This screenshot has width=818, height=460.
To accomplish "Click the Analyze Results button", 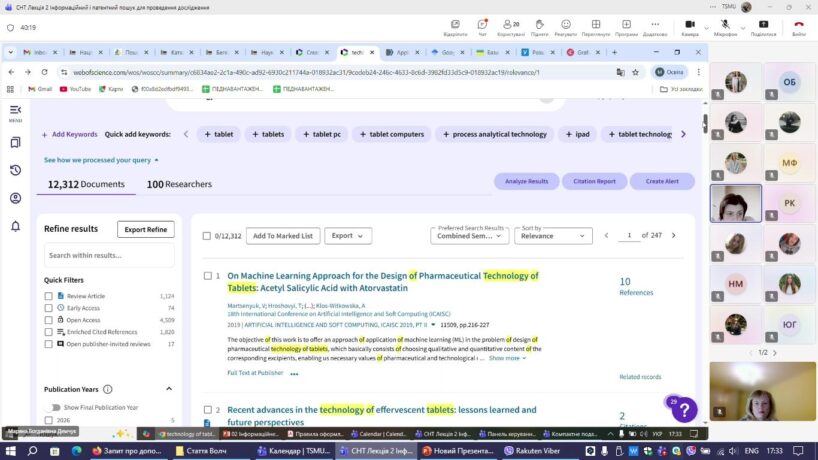I will point(526,181).
